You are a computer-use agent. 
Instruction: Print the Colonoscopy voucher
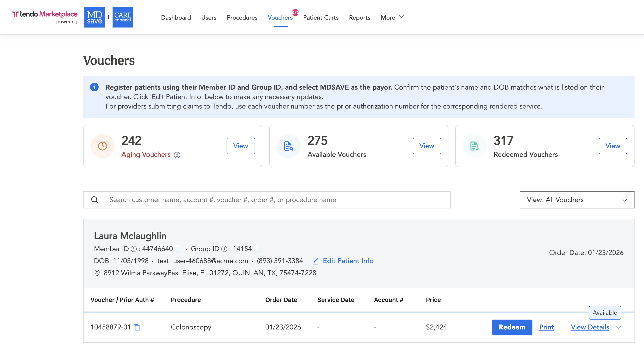pos(546,327)
